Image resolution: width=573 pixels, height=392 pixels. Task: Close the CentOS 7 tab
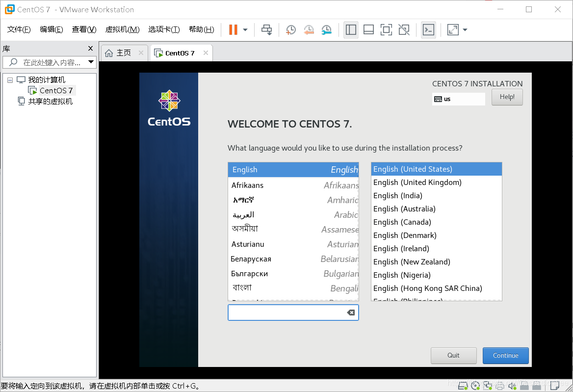point(206,52)
